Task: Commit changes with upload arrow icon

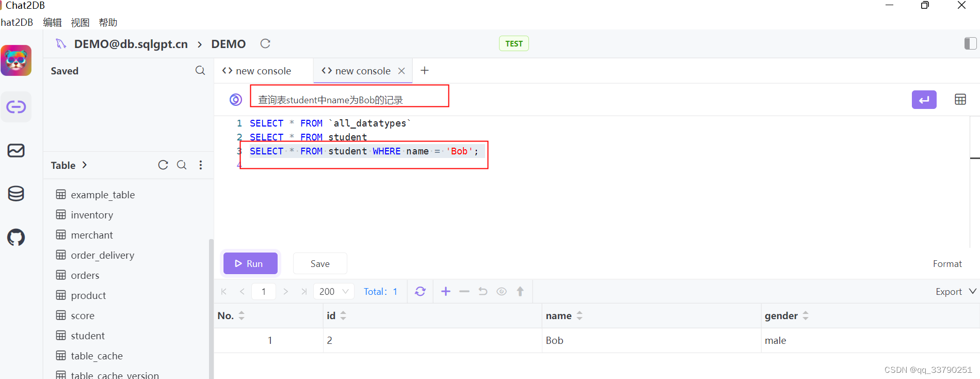Action: click(520, 292)
